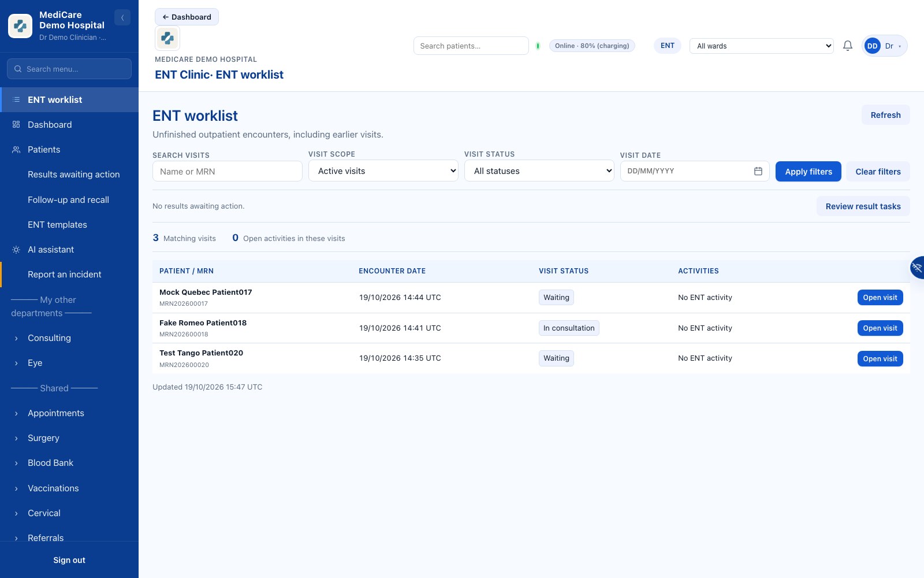Sign out of the application
Viewport: 924px width, 578px height.
point(69,560)
